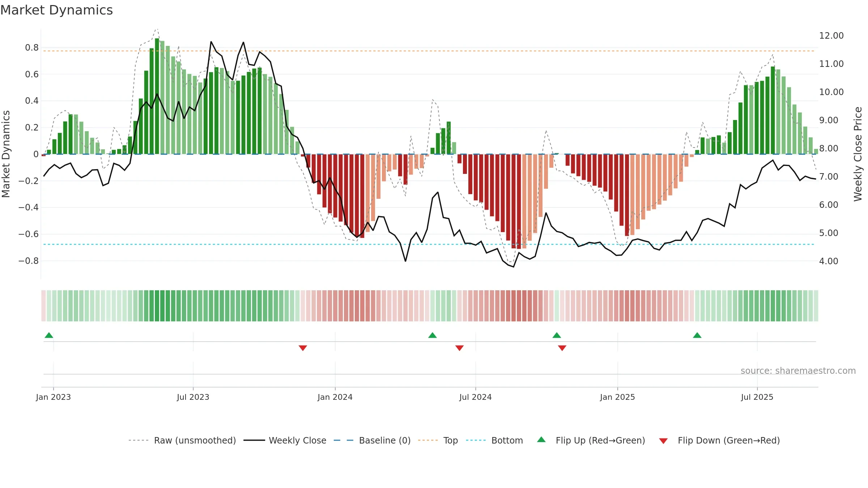Screen dimensions: 868x488
Task: Select the Flip Up marker near Jan 2023
Action: pyautogui.click(x=49, y=335)
